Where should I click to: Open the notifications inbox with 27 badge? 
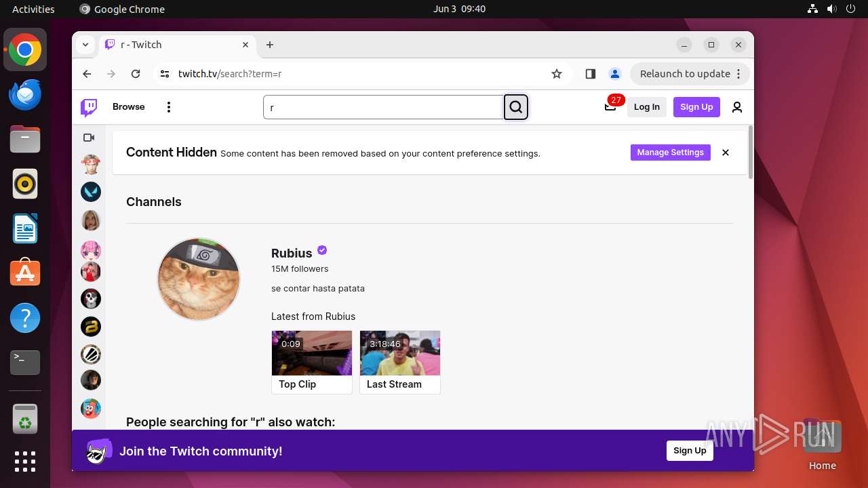(610, 107)
